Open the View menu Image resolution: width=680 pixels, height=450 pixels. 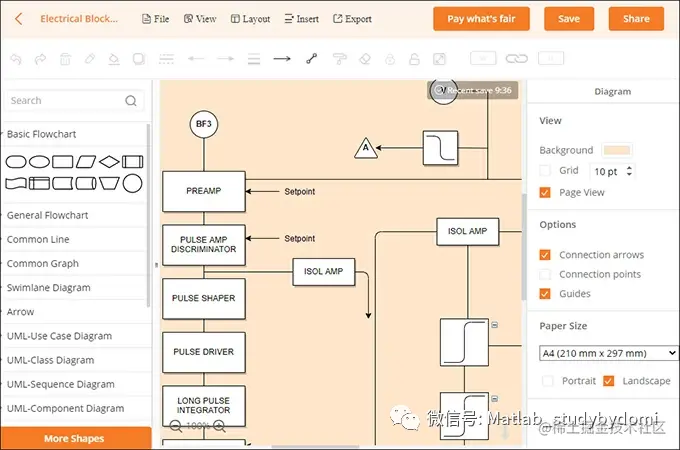pyautogui.click(x=200, y=19)
